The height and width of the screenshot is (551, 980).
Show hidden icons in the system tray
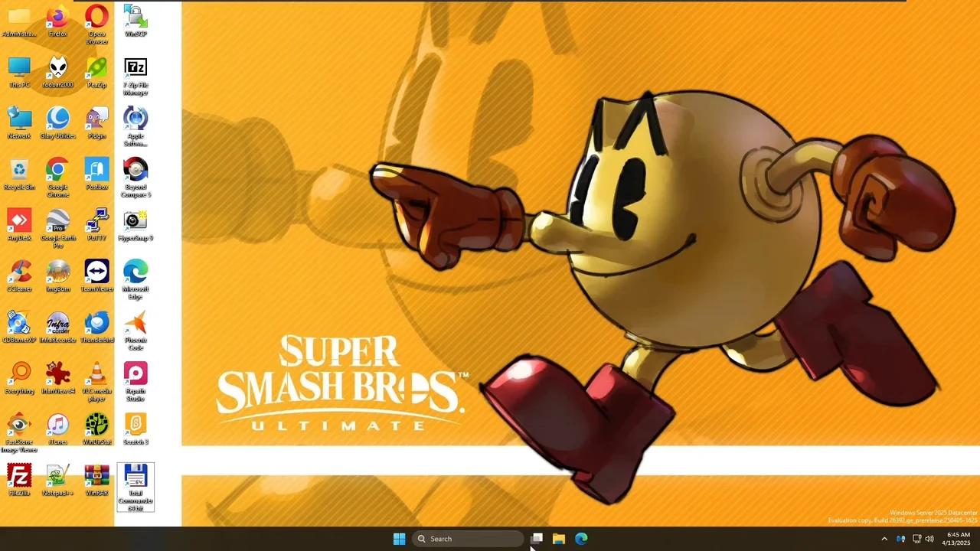point(884,539)
